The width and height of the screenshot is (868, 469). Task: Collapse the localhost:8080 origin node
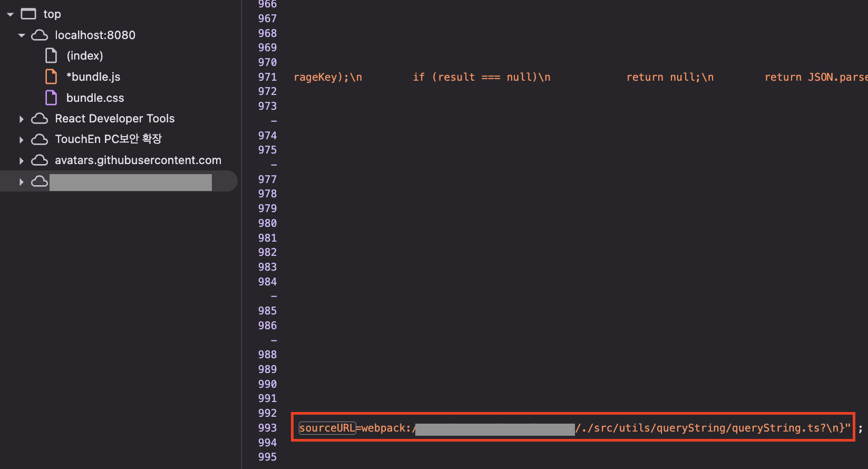pos(22,36)
